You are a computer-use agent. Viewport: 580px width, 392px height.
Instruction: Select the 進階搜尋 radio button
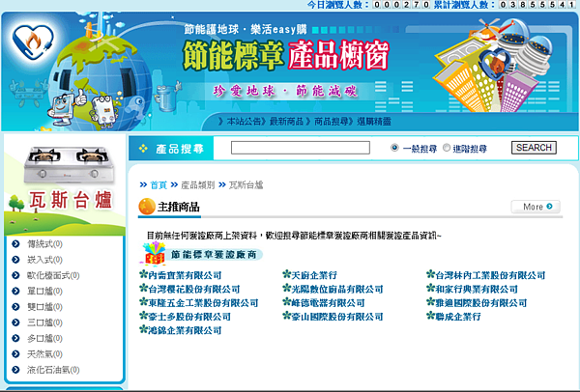tap(447, 148)
